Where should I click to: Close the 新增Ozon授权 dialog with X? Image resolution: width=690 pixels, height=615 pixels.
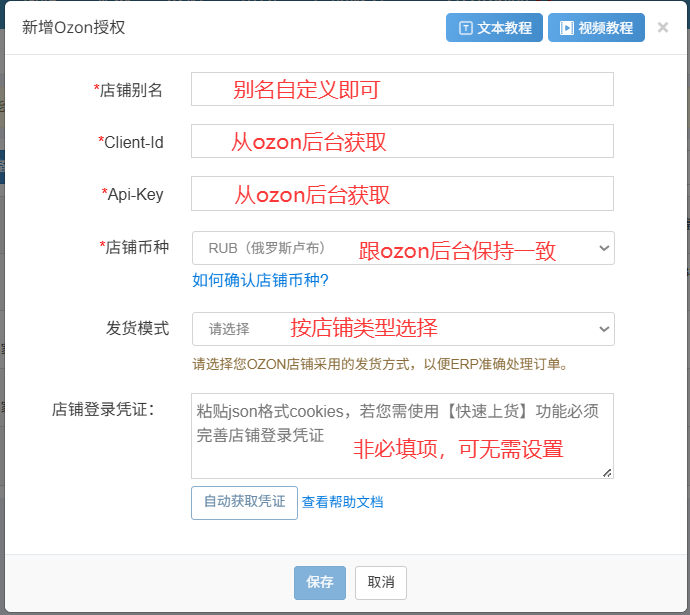pyautogui.click(x=663, y=27)
